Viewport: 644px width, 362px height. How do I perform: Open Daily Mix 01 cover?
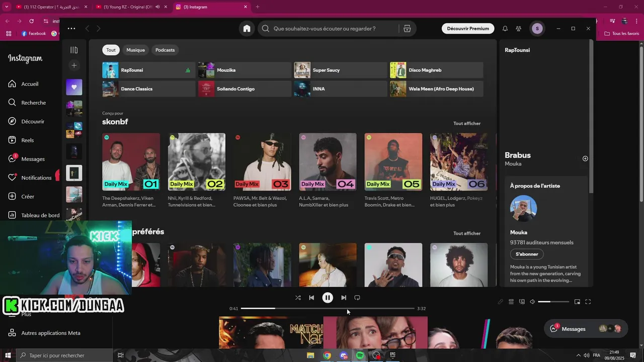pyautogui.click(x=131, y=162)
